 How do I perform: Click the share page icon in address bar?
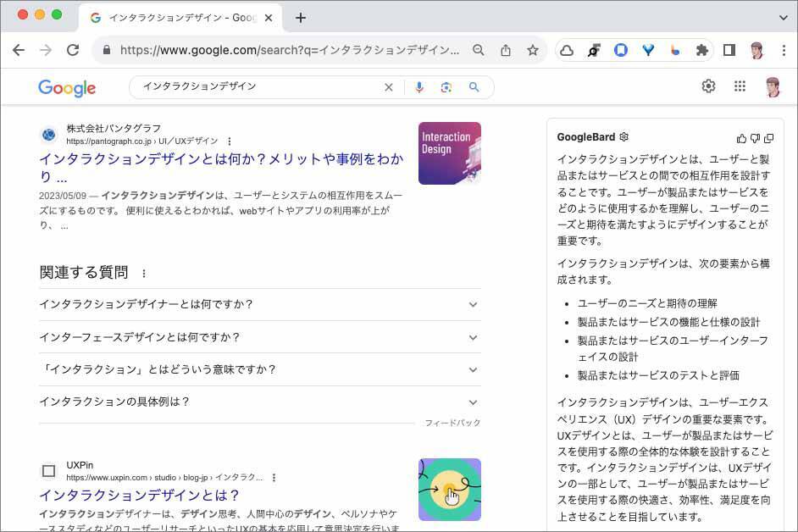pyautogui.click(x=506, y=50)
